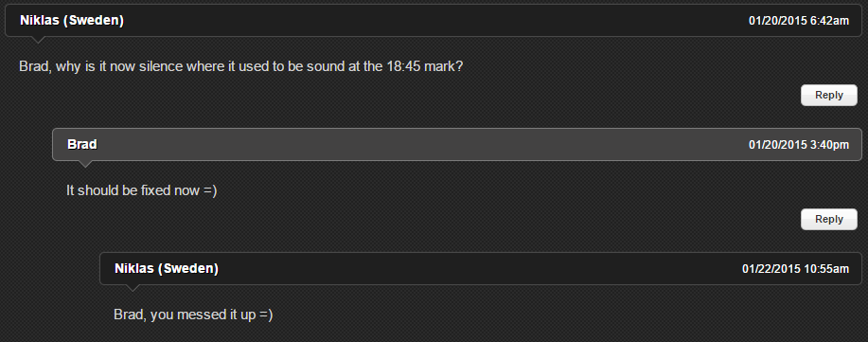Open Niklas (Sweden) name on the 01/22 comment
This screenshot has height=342, width=868.
point(166,269)
